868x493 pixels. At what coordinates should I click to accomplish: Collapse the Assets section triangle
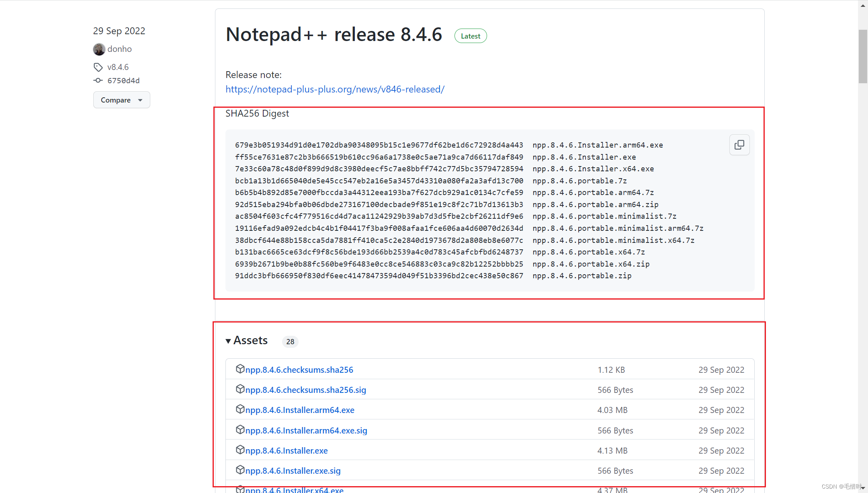point(228,341)
